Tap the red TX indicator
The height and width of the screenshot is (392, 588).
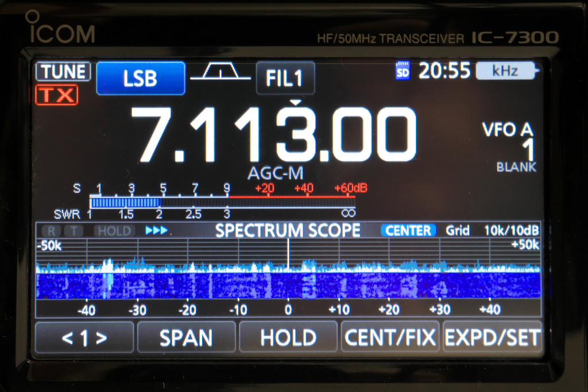(57, 95)
